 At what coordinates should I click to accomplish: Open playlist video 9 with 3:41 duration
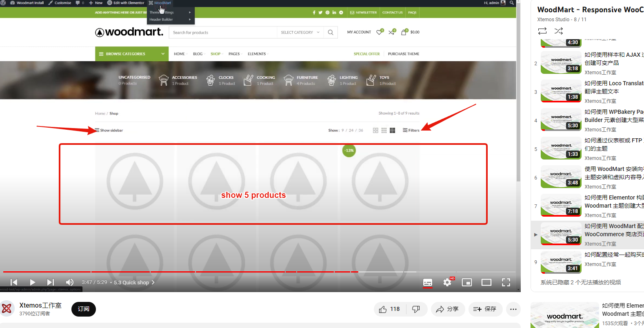pos(587,263)
